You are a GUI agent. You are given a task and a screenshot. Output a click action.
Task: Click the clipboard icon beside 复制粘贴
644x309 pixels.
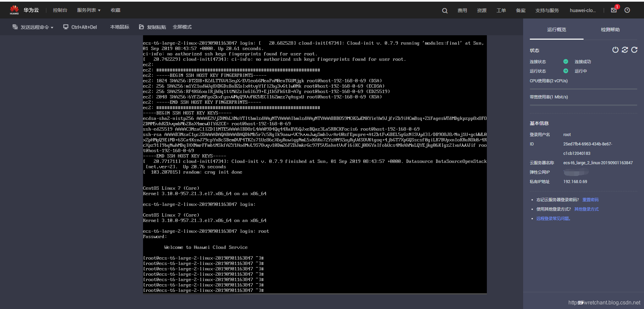click(x=141, y=27)
